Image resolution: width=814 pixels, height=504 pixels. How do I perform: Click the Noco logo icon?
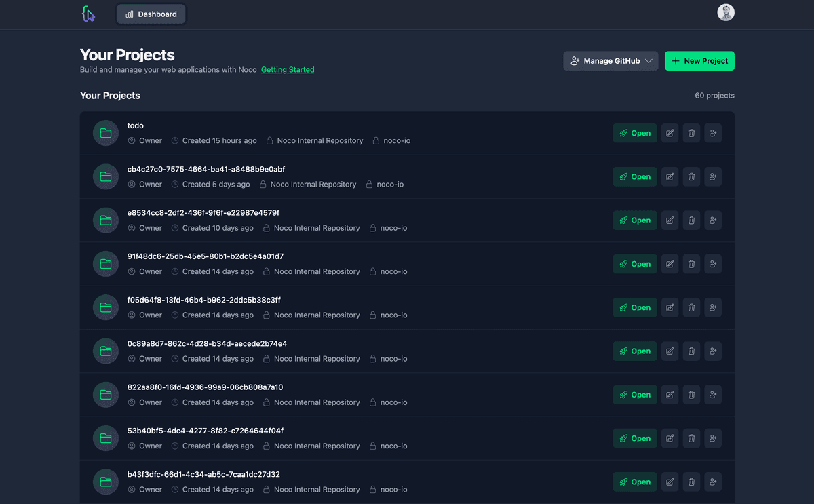click(88, 14)
